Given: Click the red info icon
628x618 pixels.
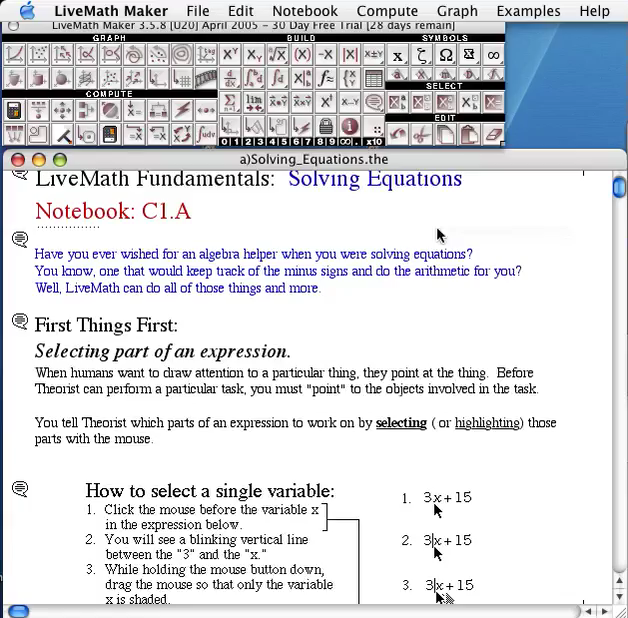Looking at the screenshot, I should click(350, 126).
